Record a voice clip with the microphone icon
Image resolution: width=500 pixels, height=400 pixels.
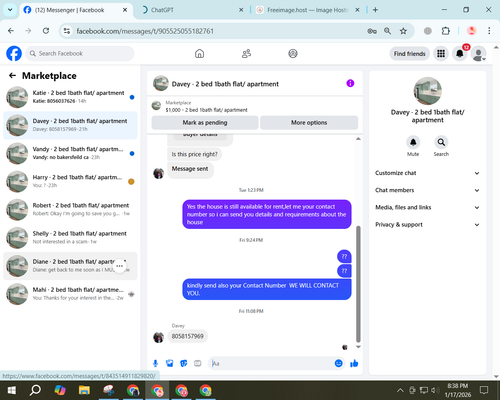pyautogui.click(x=155, y=363)
